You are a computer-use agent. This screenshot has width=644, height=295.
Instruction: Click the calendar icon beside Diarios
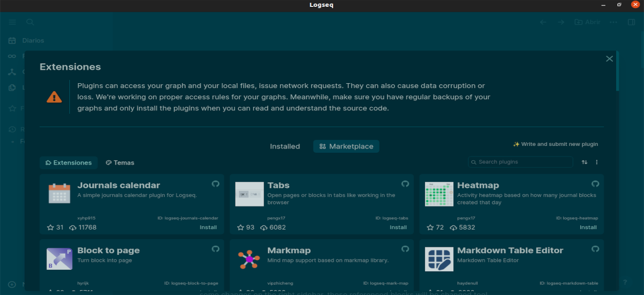pos(12,41)
